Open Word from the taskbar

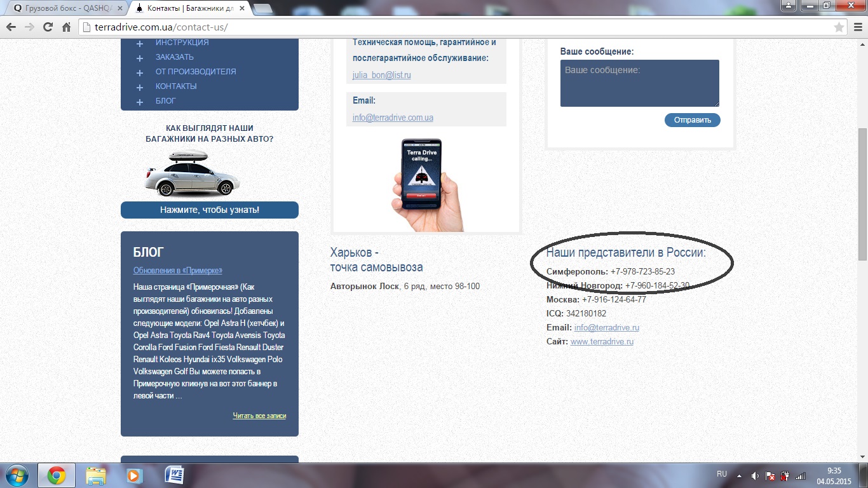coord(174,475)
